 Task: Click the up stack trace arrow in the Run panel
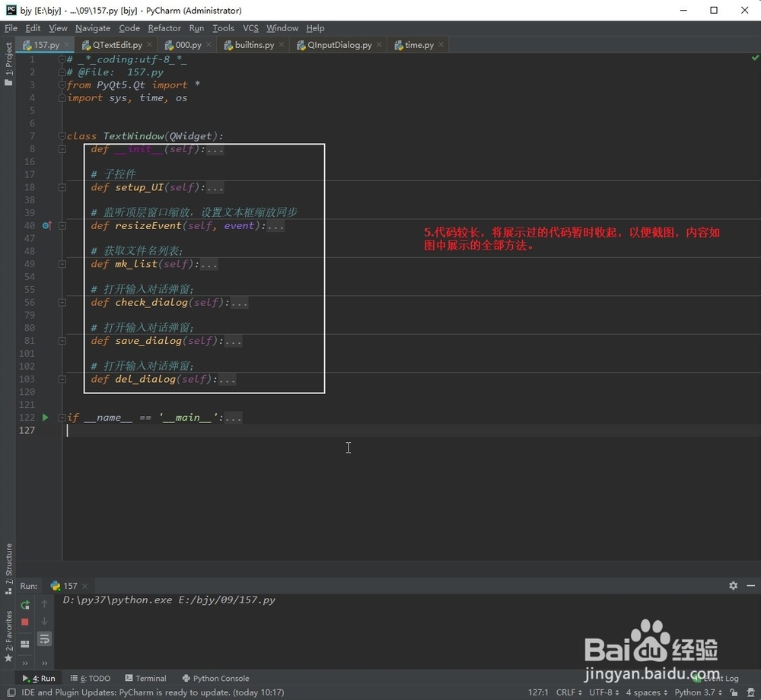click(44, 604)
